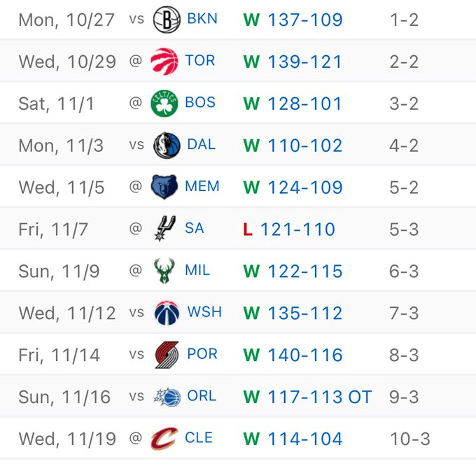Open the 140-116 score against Portland

pyautogui.click(x=305, y=355)
